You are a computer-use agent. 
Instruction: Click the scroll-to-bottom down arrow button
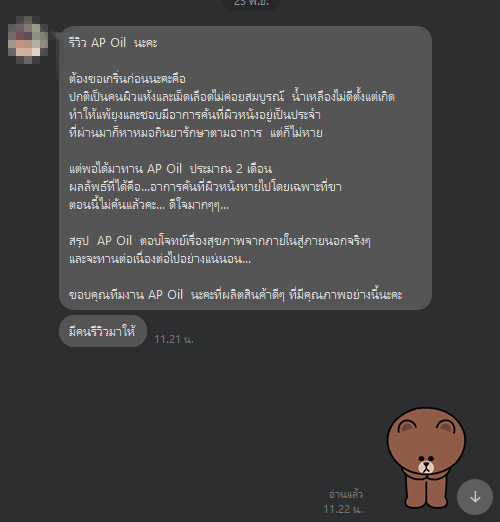475,497
